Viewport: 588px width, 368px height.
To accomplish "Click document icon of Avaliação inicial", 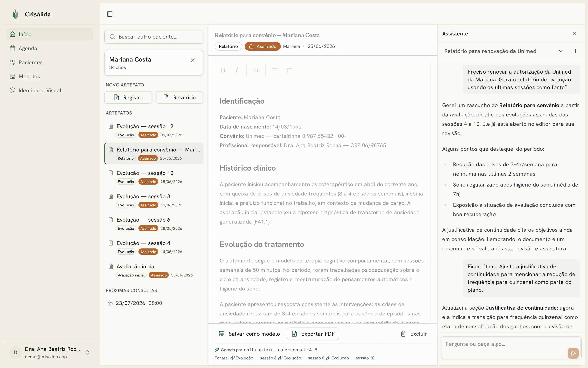I will [111, 266].
